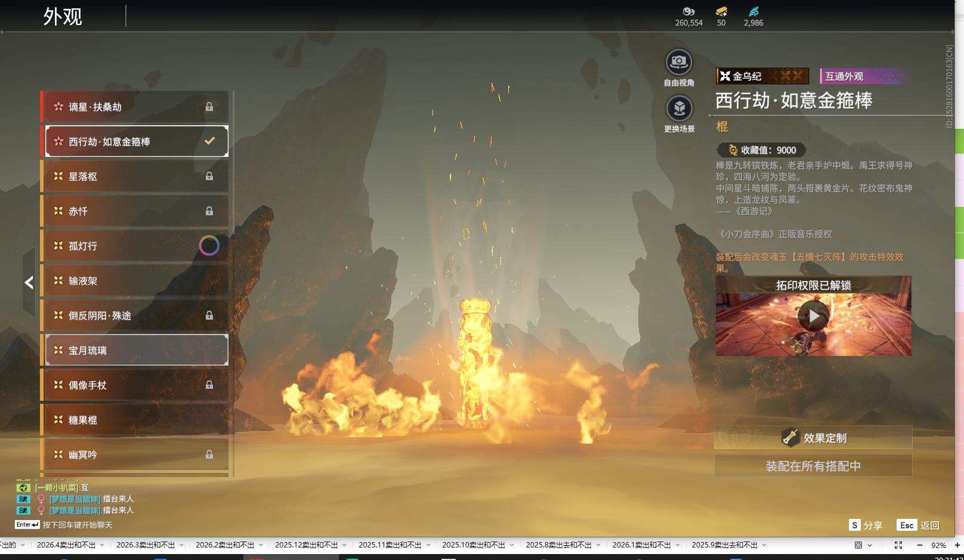
Task: Click the star icon beside 摘星·扶桑劫
Action: tap(58, 107)
